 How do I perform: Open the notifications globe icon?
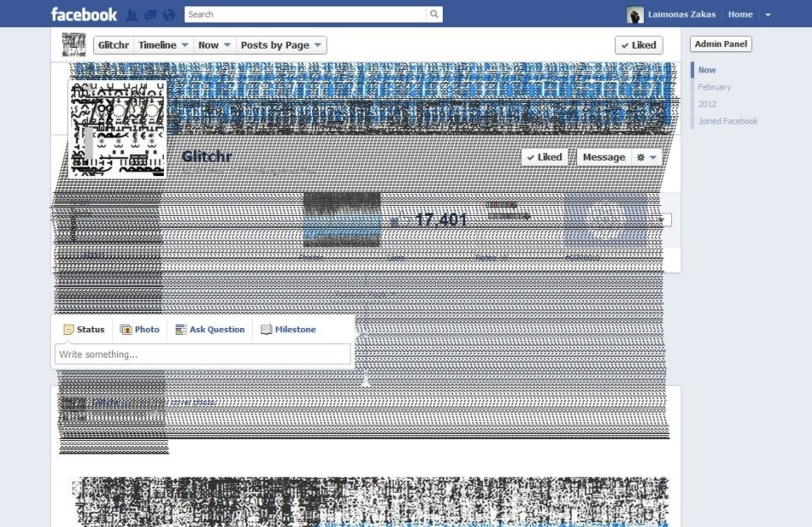(x=169, y=15)
